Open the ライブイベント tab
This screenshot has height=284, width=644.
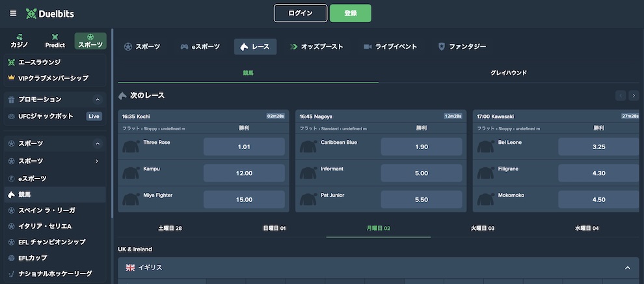(x=390, y=47)
